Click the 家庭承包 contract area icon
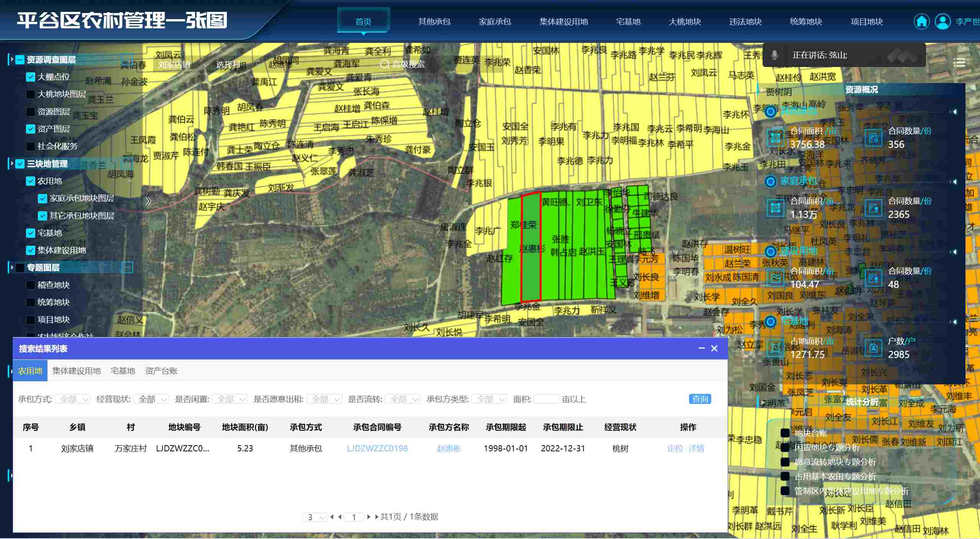 click(776, 208)
